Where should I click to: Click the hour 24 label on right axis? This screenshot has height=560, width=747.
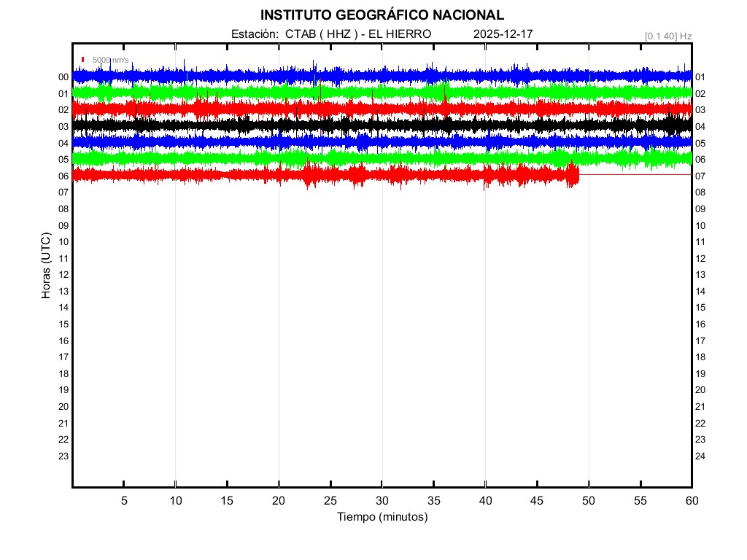[x=700, y=456]
